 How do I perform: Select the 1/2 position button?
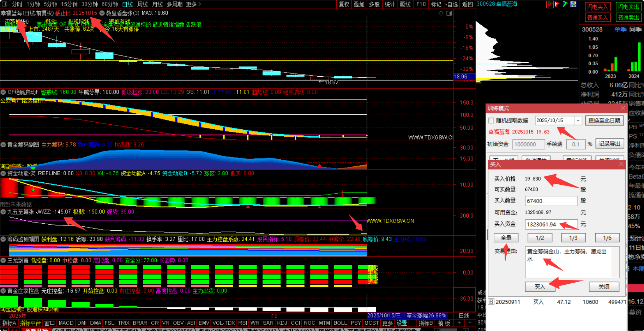(540, 238)
